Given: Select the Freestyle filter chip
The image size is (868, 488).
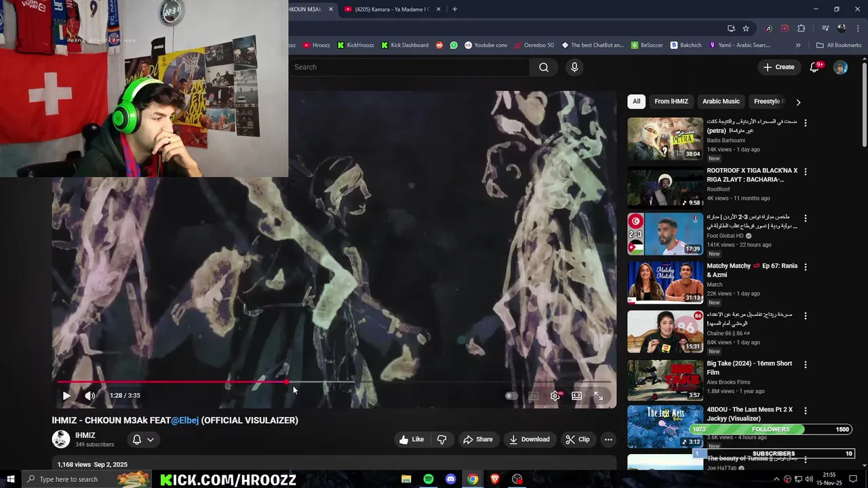Looking at the screenshot, I should pos(768,102).
